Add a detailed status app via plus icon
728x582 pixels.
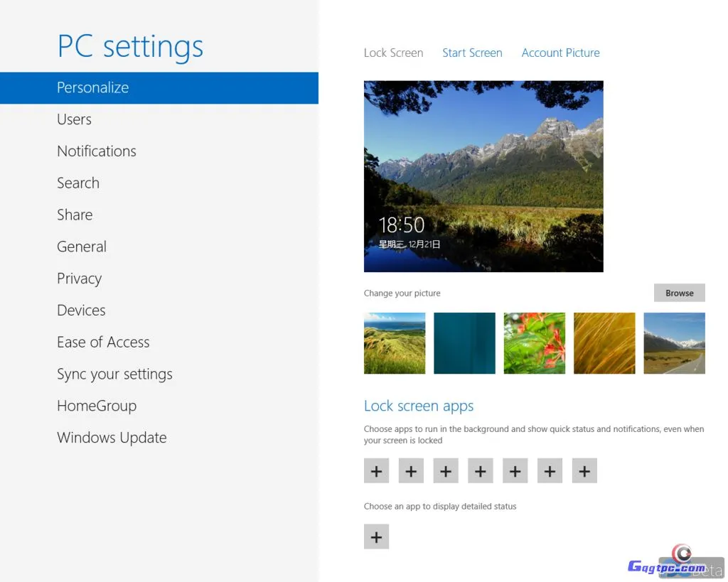click(376, 537)
